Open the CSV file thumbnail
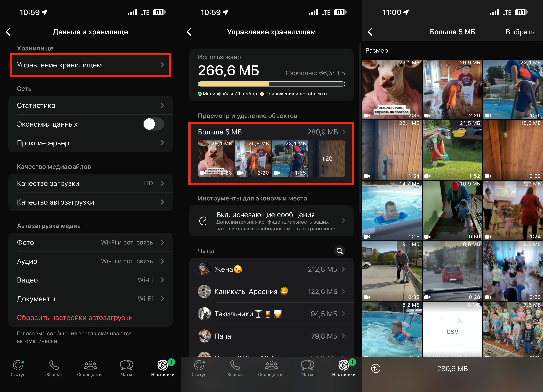The image size is (543, 392). (452, 331)
